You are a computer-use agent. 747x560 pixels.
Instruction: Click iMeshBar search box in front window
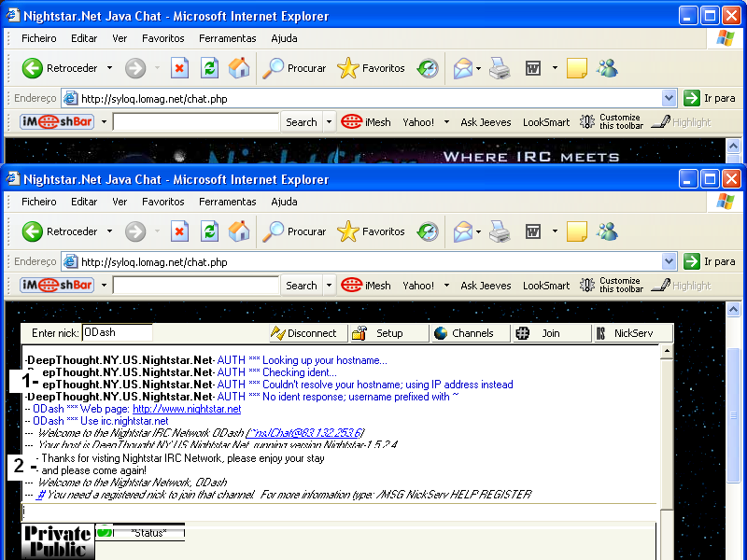click(x=196, y=286)
